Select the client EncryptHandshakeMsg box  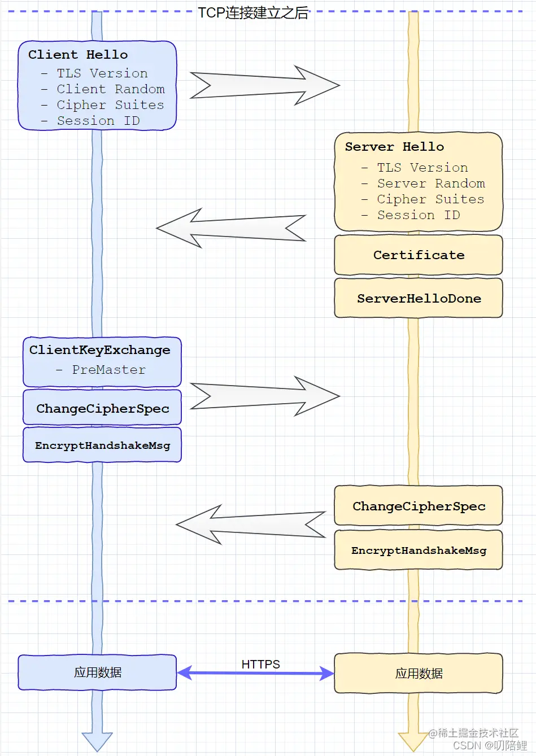pos(102,445)
